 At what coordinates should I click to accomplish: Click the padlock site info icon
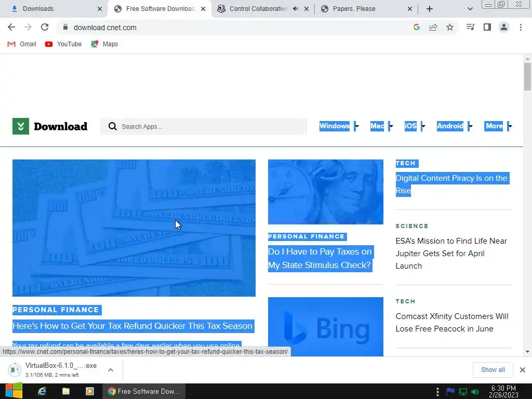[x=65, y=27]
